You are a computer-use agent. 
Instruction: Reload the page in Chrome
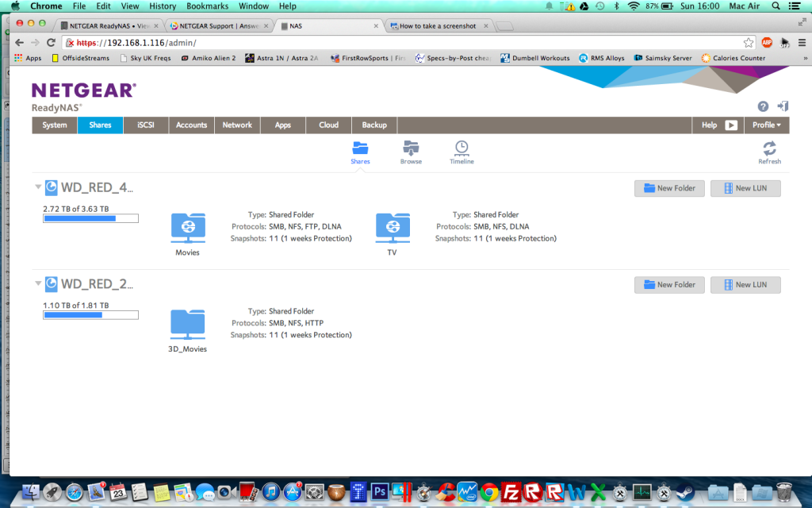coord(51,43)
